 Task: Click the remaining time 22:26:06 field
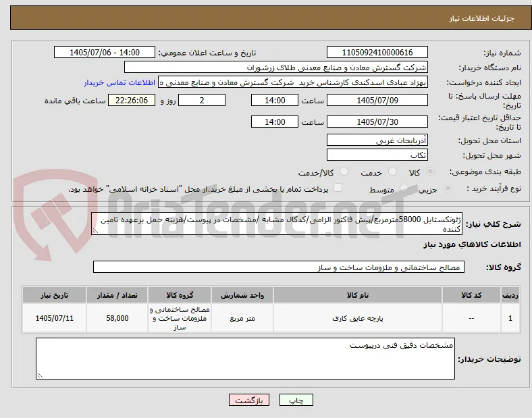pyautogui.click(x=132, y=100)
